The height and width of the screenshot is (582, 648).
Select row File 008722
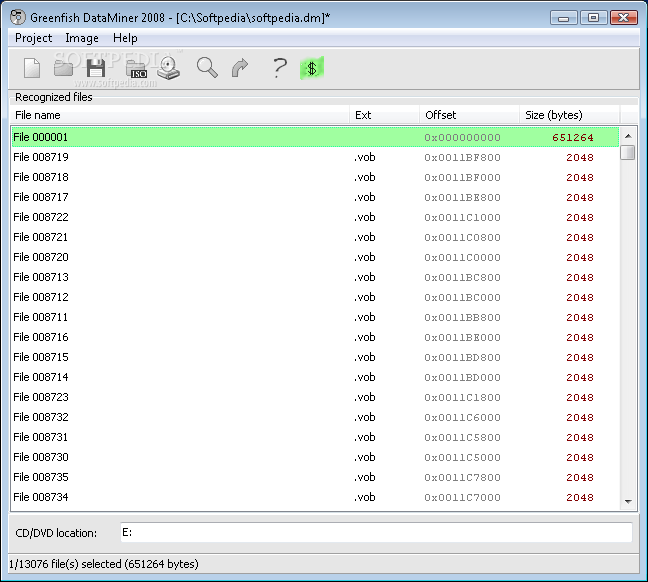click(316, 217)
